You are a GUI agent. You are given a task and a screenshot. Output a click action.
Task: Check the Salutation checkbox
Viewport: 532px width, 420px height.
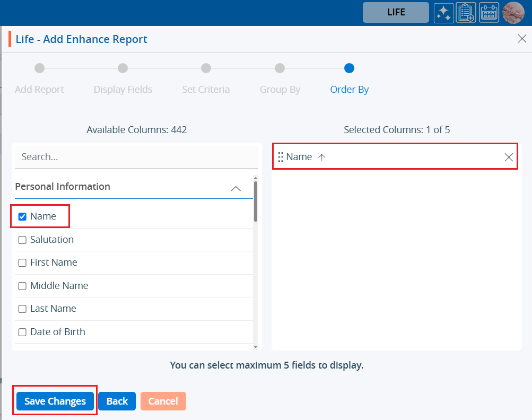pos(22,240)
